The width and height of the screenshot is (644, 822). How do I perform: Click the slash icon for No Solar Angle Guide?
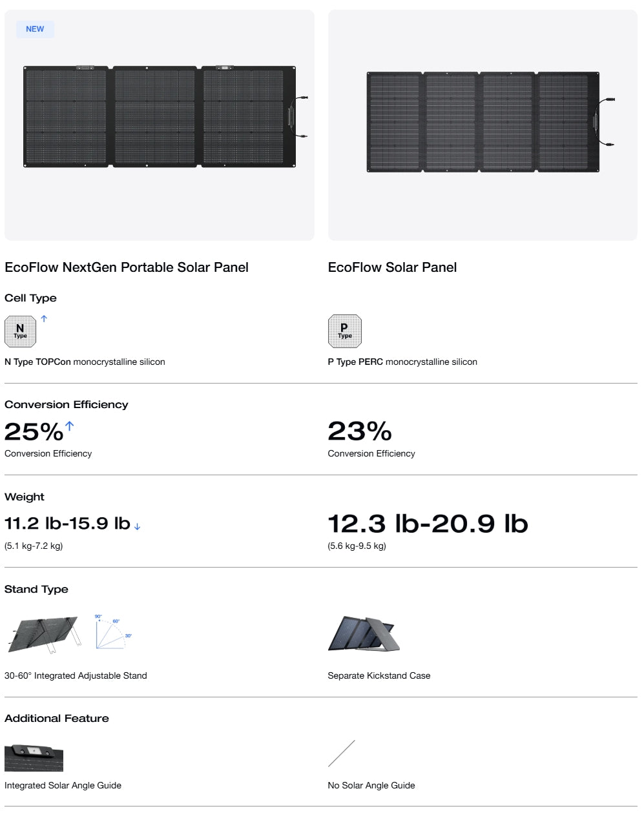coord(342,754)
